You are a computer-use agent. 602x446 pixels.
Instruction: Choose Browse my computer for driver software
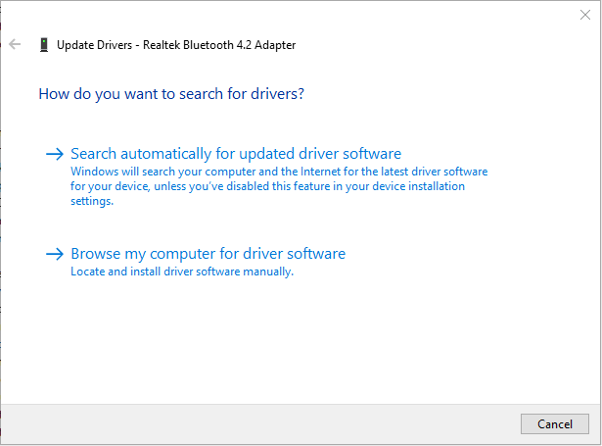pyautogui.click(x=208, y=254)
